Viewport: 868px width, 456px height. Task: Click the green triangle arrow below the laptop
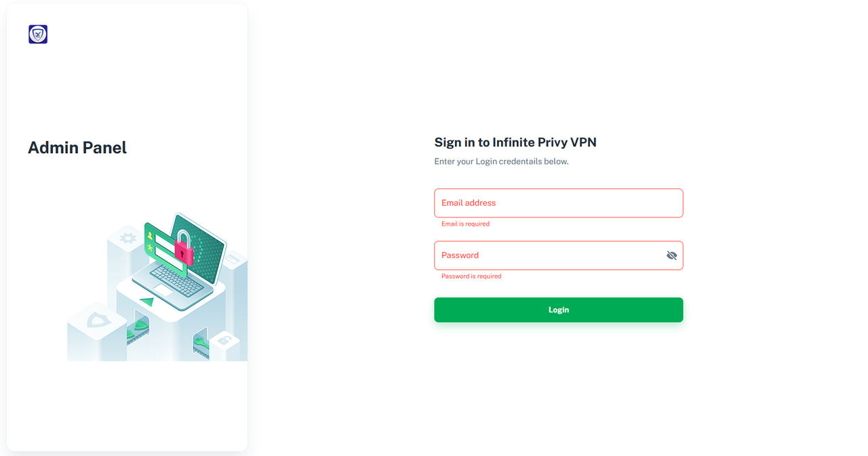pyautogui.click(x=146, y=302)
